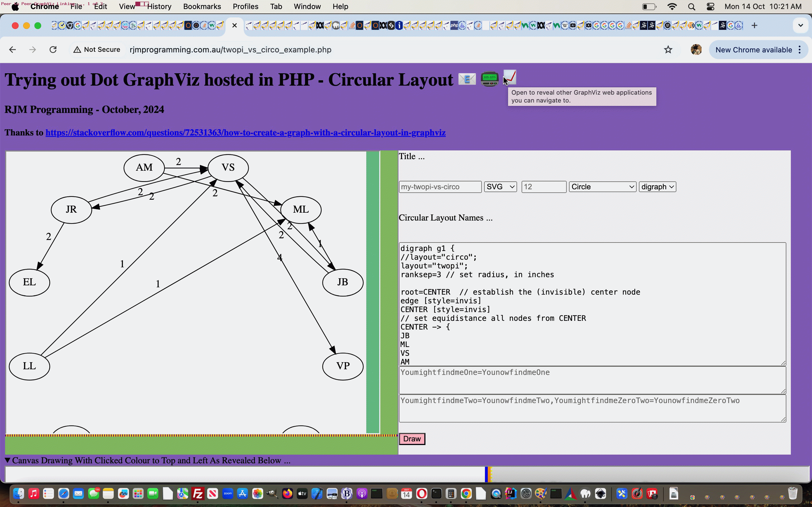Click the green pager icon

click(x=489, y=79)
